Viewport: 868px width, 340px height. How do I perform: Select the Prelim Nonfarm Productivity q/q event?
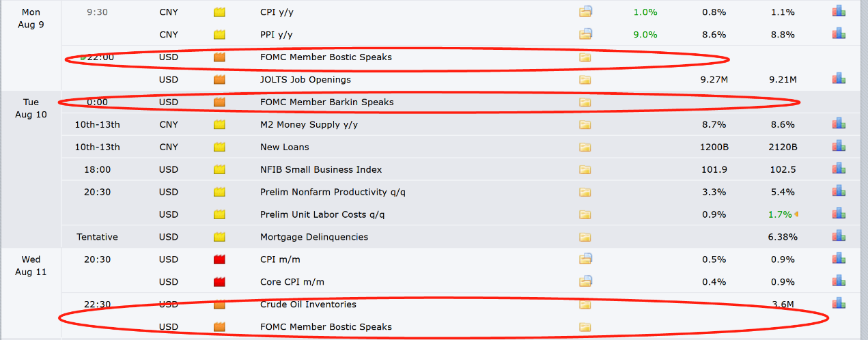pyautogui.click(x=333, y=193)
